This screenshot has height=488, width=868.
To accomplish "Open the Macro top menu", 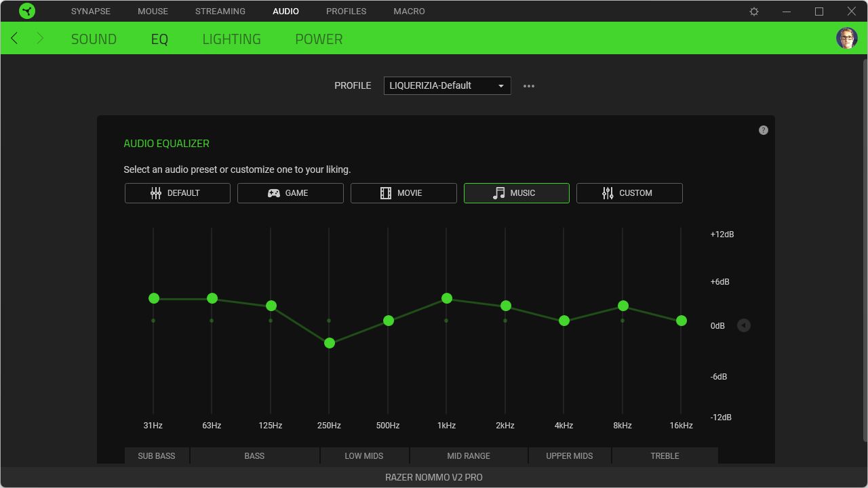I will pos(409,12).
